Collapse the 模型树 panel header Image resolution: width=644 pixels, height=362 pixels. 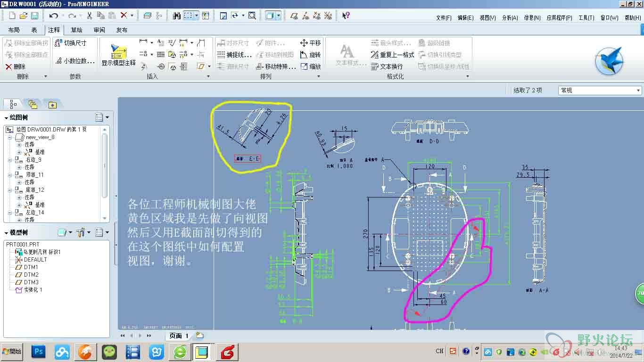(7, 233)
